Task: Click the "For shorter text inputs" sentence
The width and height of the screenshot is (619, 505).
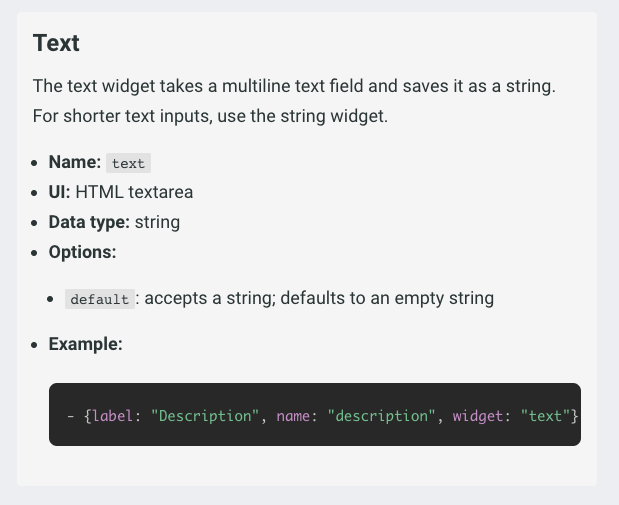Action: coord(210,116)
